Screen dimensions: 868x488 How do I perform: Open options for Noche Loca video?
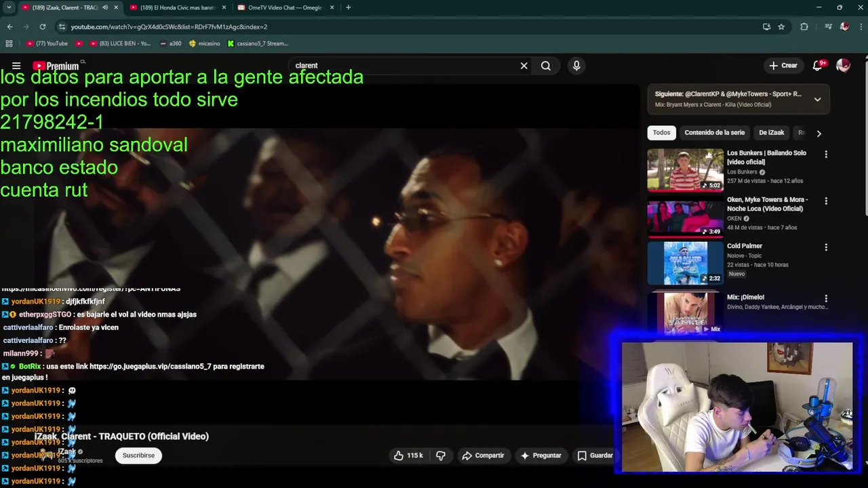point(825,201)
